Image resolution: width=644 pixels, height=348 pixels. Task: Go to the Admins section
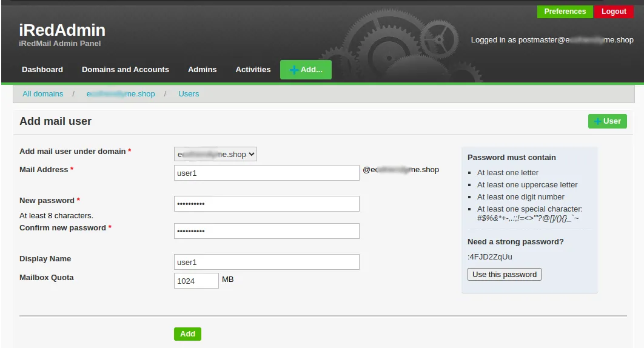point(202,70)
